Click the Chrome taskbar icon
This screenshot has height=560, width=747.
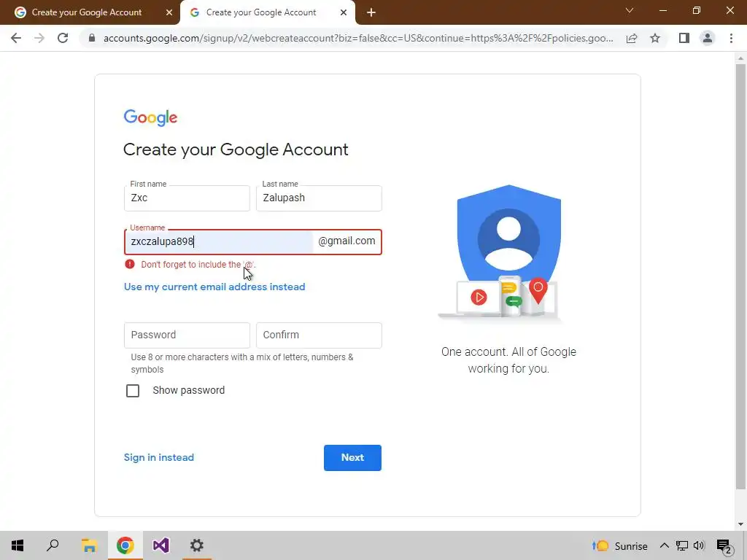point(125,545)
